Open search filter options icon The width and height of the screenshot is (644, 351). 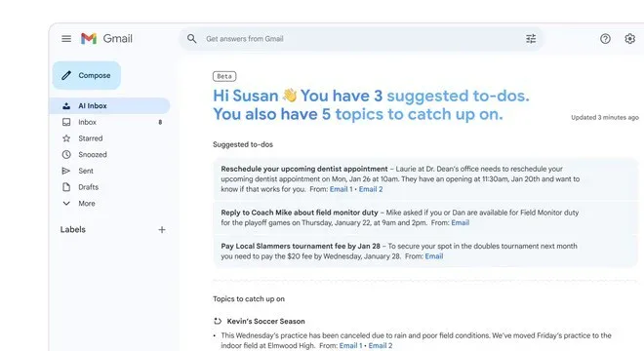(x=531, y=39)
